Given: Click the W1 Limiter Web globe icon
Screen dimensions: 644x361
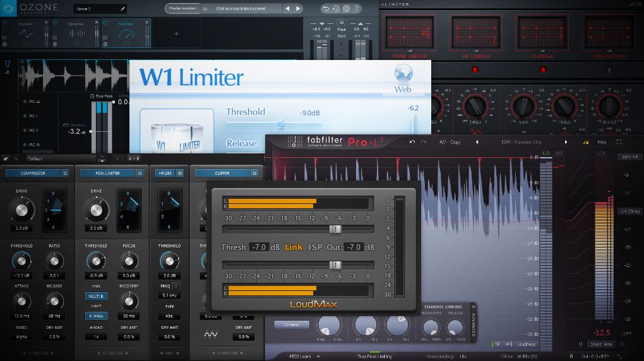Looking at the screenshot, I should (x=403, y=74).
